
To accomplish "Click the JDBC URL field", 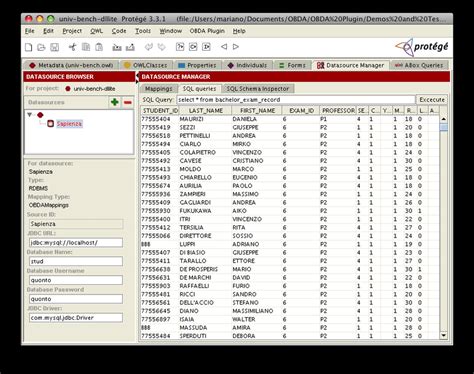I will tap(76, 243).
